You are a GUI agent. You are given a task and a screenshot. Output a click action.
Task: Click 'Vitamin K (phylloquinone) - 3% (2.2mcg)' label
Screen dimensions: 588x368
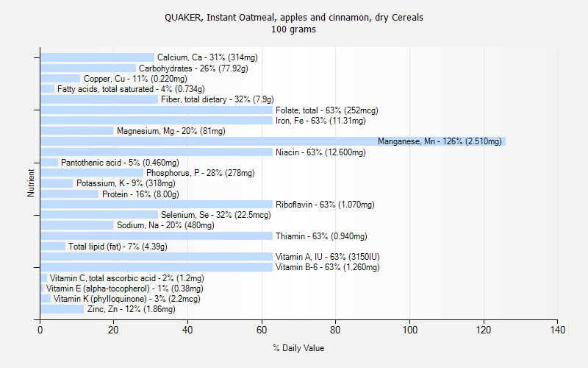126,299
